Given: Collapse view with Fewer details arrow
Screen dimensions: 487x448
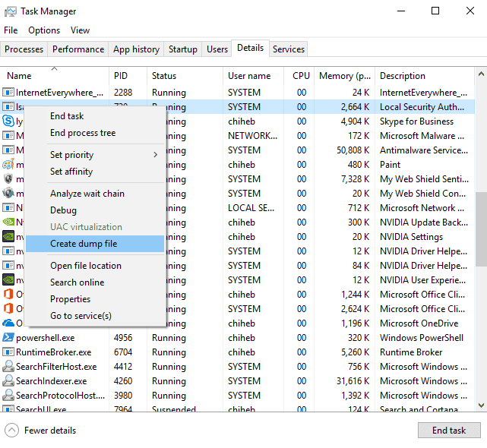Looking at the screenshot, I should [11, 430].
